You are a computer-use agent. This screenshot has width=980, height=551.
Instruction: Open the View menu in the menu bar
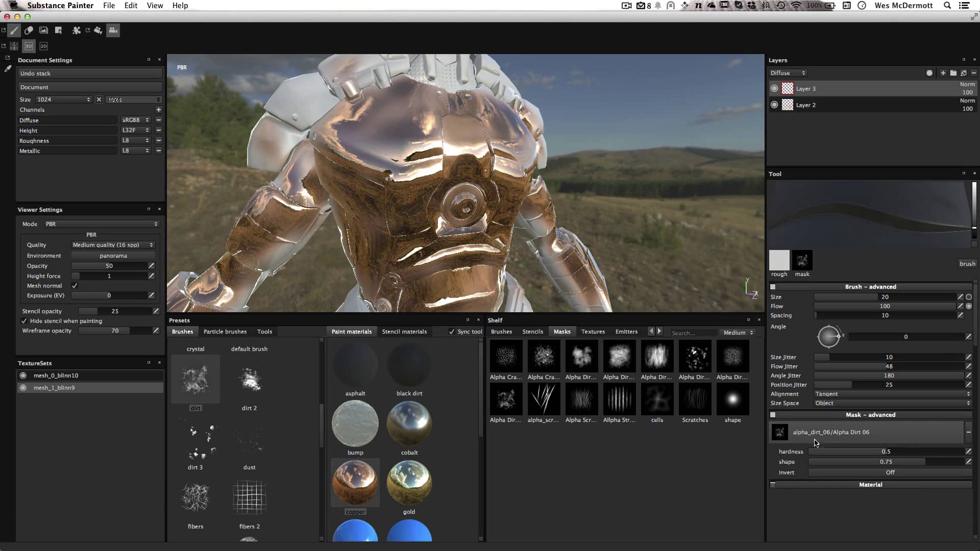(x=155, y=5)
